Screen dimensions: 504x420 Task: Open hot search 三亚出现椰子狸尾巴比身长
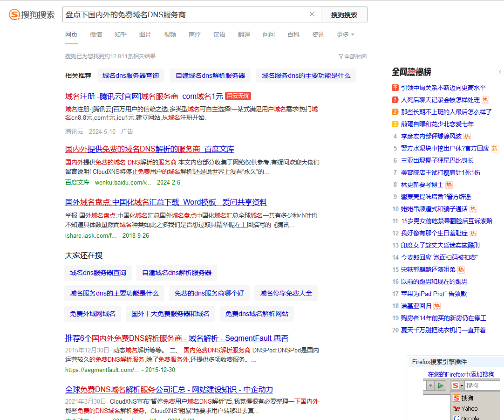(437, 160)
